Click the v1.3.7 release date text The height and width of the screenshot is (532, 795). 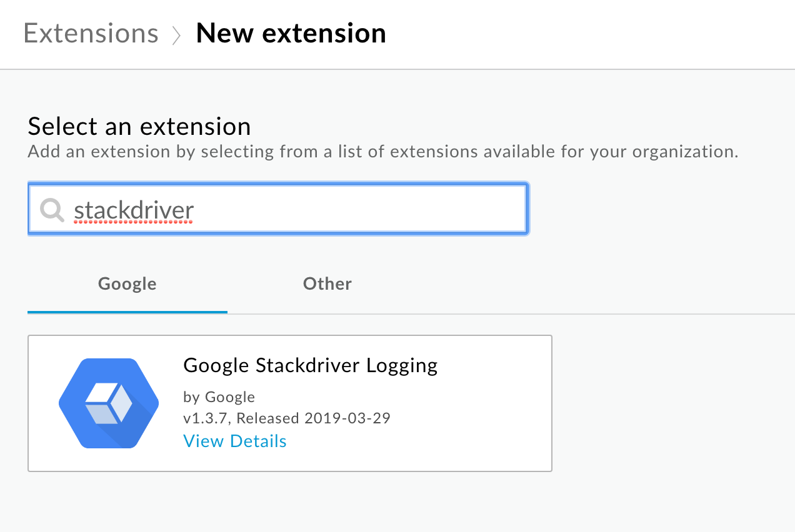pyautogui.click(x=287, y=418)
